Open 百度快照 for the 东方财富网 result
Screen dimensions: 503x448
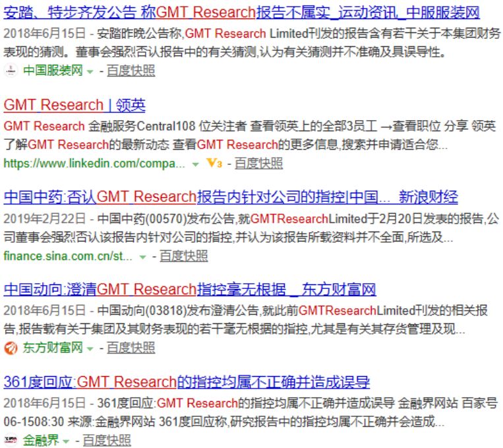pyautogui.click(x=131, y=348)
